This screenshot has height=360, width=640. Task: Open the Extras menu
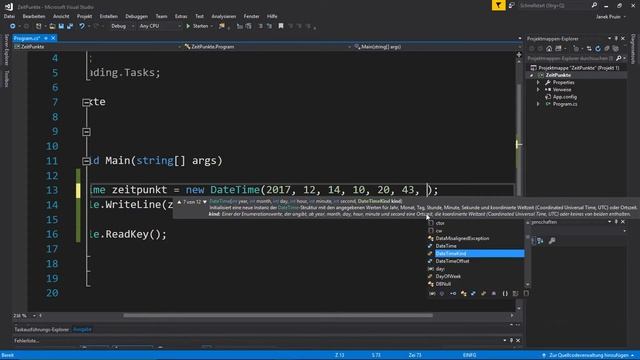click(x=181, y=16)
